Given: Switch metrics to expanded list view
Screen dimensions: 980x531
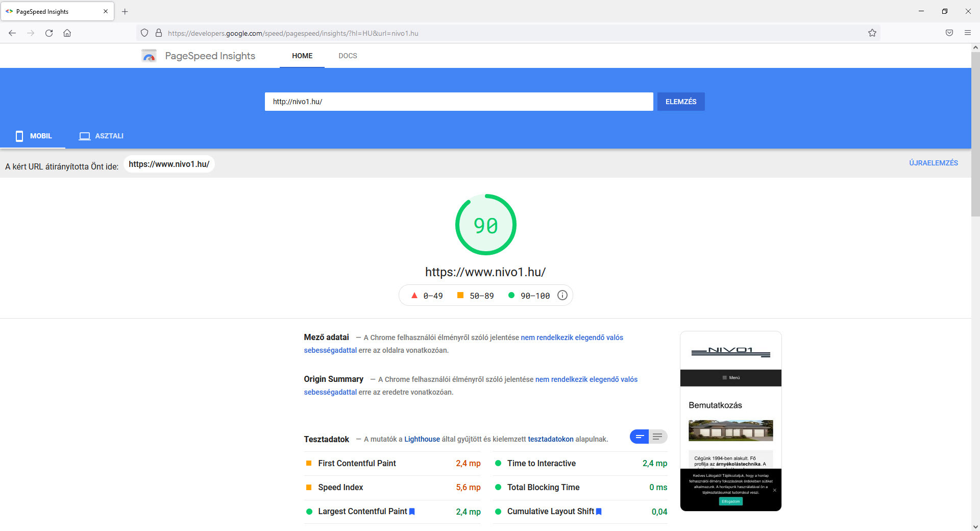Looking at the screenshot, I should 657,437.
